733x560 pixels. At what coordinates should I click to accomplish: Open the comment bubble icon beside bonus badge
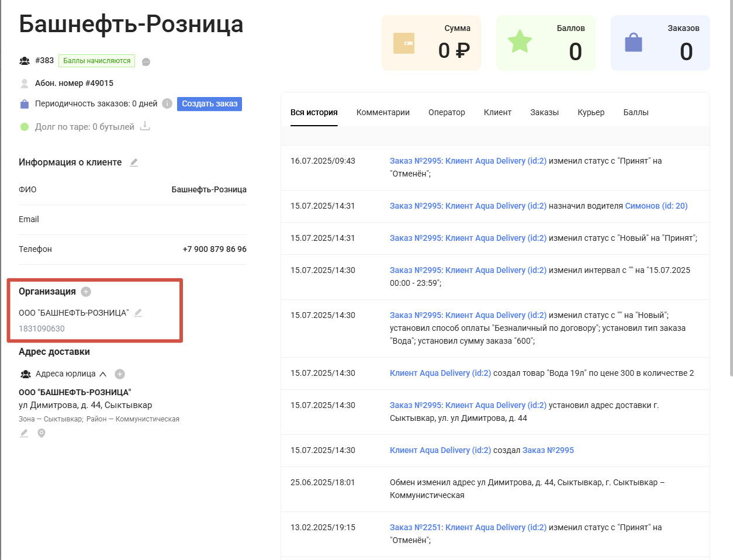[146, 62]
